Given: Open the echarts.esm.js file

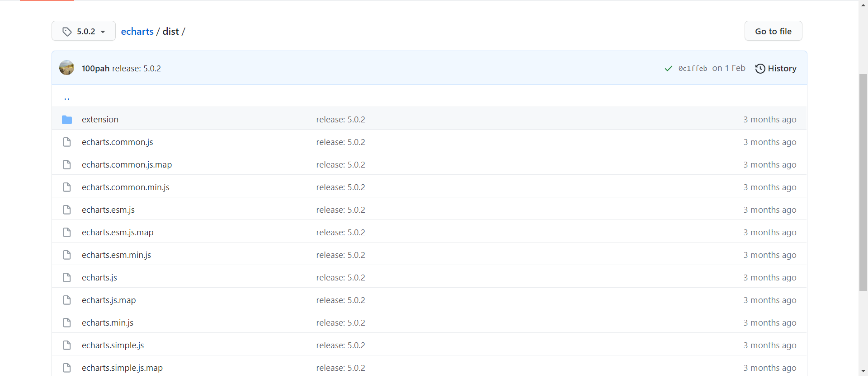Looking at the screenshot, I should (x=108, y=210).
